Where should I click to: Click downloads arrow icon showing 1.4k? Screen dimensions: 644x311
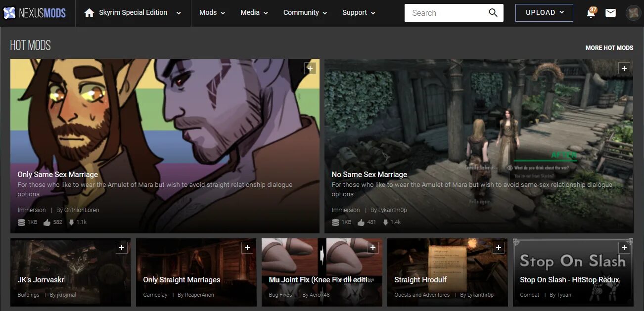(x=386, y=222)
